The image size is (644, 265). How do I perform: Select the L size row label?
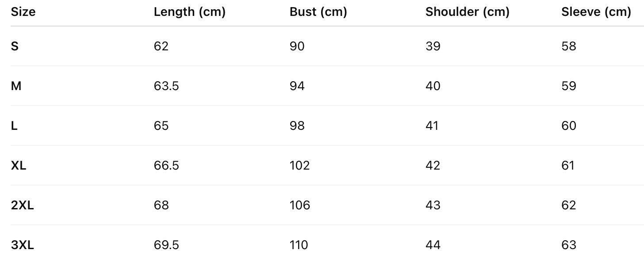click(14, 126)
